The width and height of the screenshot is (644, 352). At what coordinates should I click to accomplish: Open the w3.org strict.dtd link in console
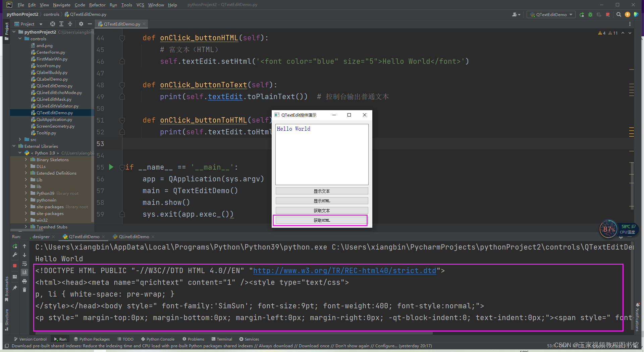click(x=344, y=271)
